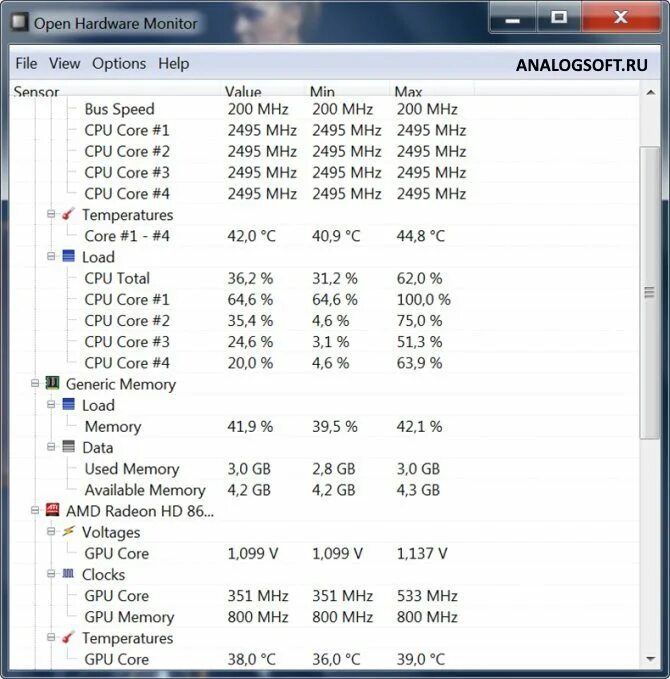Collapse the Data group

point(51,446)
